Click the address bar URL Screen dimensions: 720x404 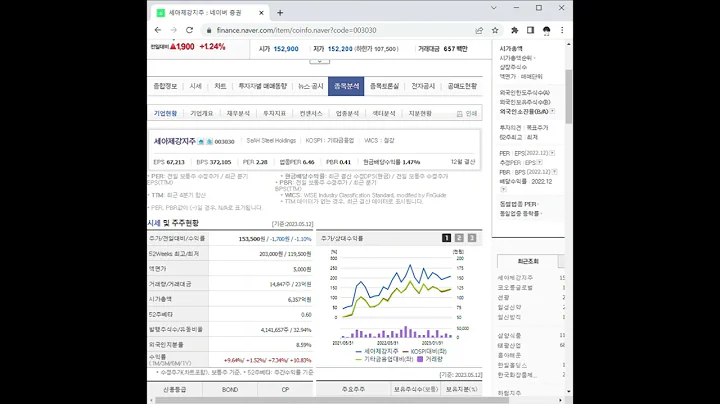297,30
